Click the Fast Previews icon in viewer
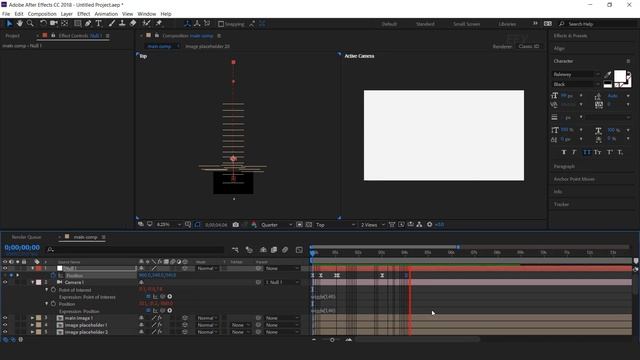 (401, 224)
